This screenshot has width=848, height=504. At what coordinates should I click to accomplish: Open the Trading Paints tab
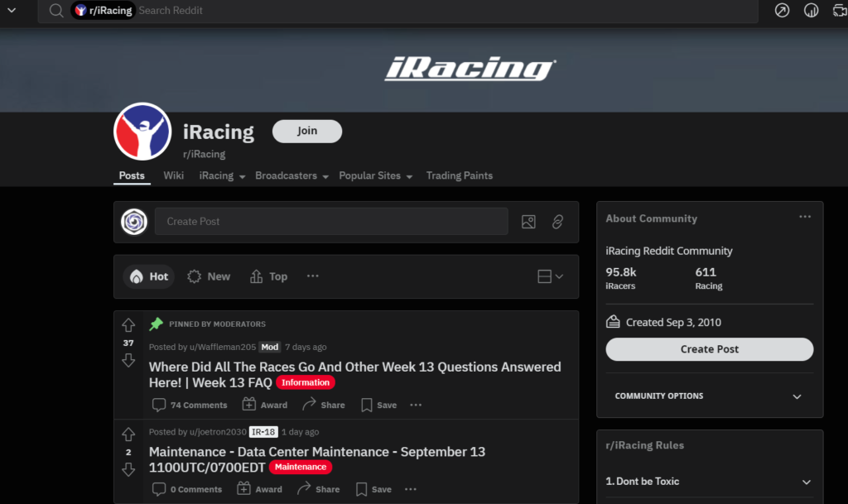coord(459,175)
